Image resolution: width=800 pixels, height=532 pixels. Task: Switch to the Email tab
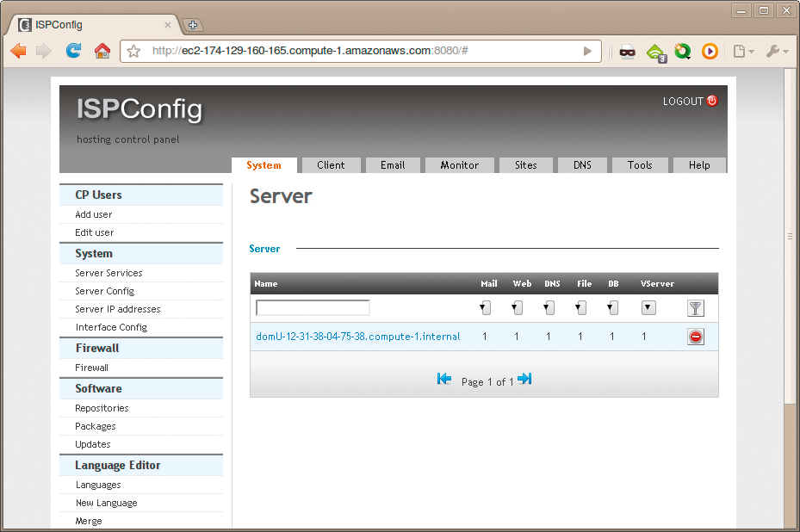(393, 165)
